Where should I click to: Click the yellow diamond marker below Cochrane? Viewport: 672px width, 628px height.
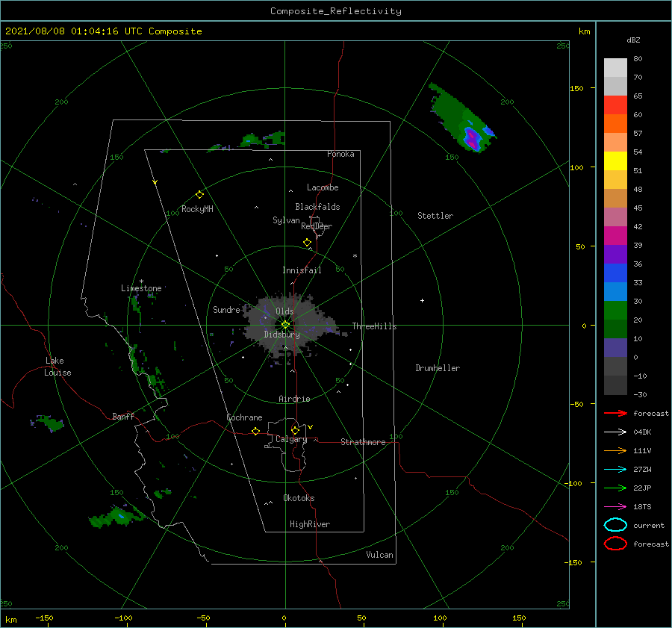tap(255, 432)
